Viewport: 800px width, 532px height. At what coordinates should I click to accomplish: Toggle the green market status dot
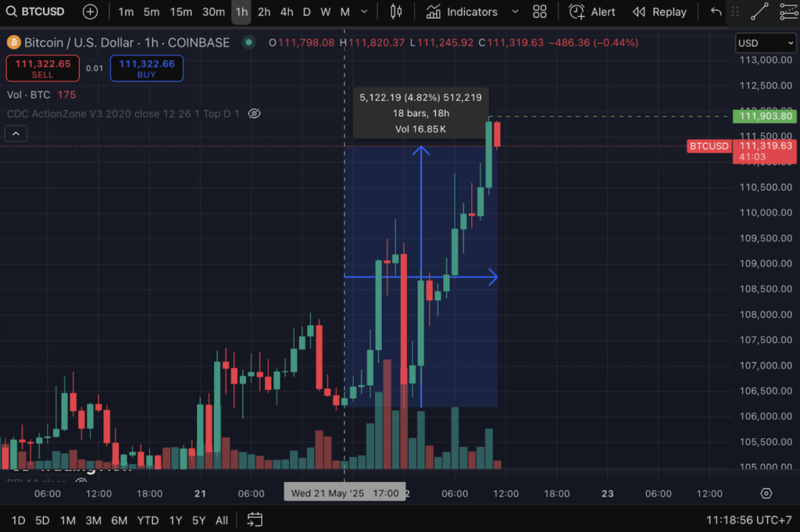tap(248, 42)
